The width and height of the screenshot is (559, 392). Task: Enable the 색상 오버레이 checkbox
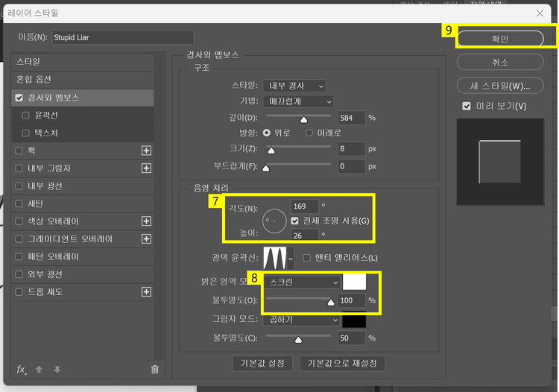[19, 221]
